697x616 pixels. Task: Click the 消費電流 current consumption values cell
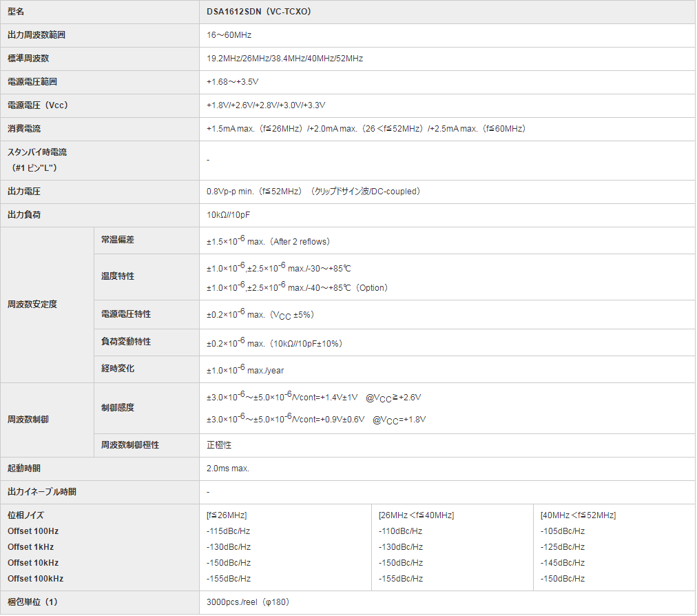(x=366, y=129)
